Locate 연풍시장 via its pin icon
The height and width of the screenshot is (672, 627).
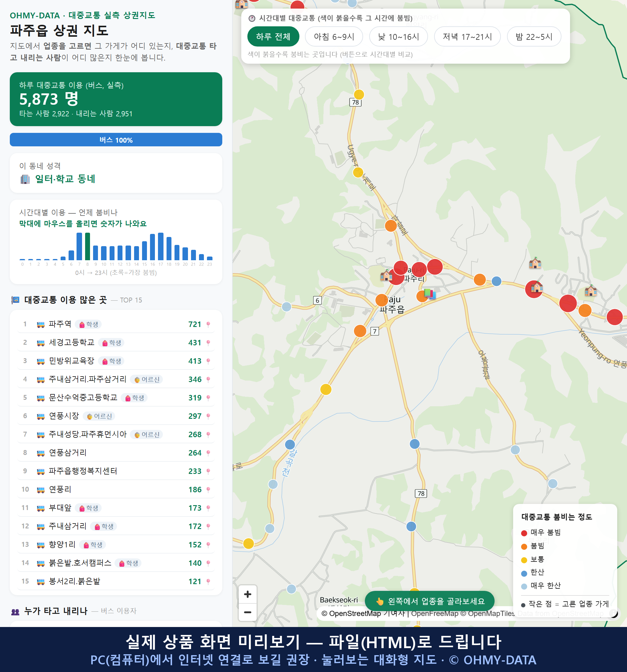[x=208, y=416]
